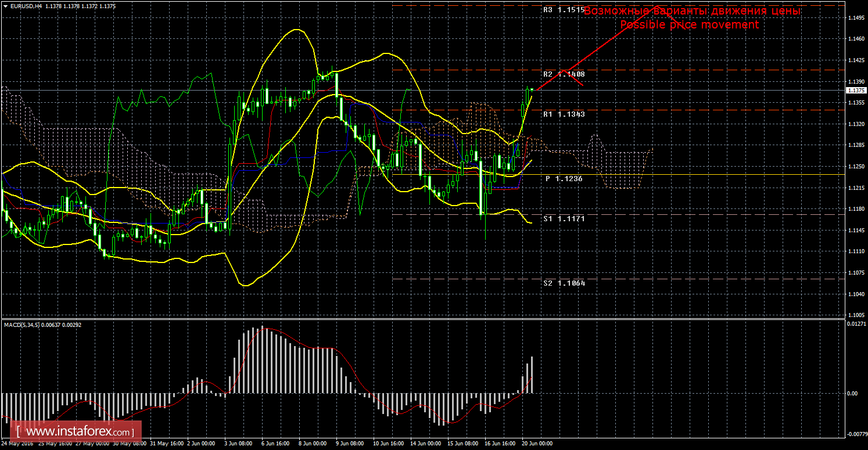Viewport: 868px width, 450px height.
Task: Click the 16 Jun 16:00 time label
Action: point(500,444)
